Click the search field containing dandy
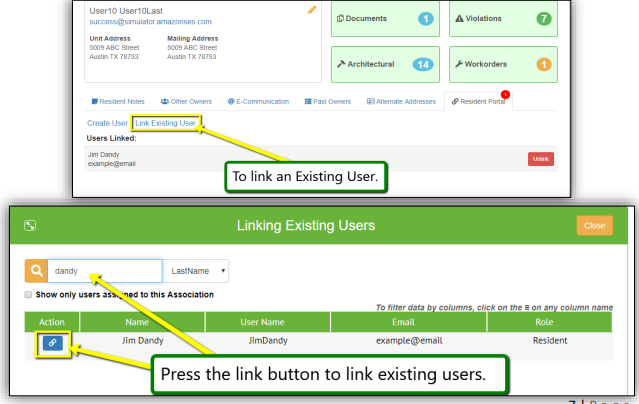This screenshot has width=639, height=404. pyautogui.click(x=105, y=271)
